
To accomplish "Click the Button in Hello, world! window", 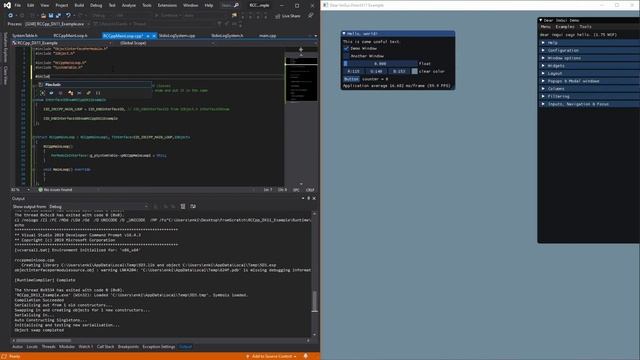I will (x=351, y=79).
